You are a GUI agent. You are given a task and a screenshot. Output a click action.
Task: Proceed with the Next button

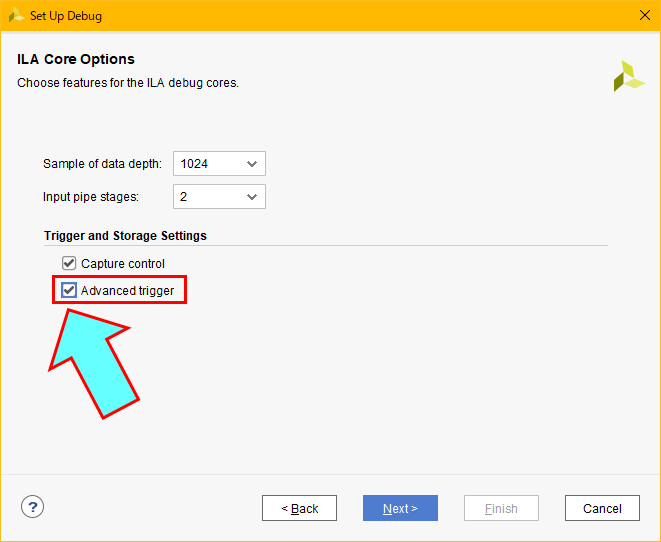(400, 508)
